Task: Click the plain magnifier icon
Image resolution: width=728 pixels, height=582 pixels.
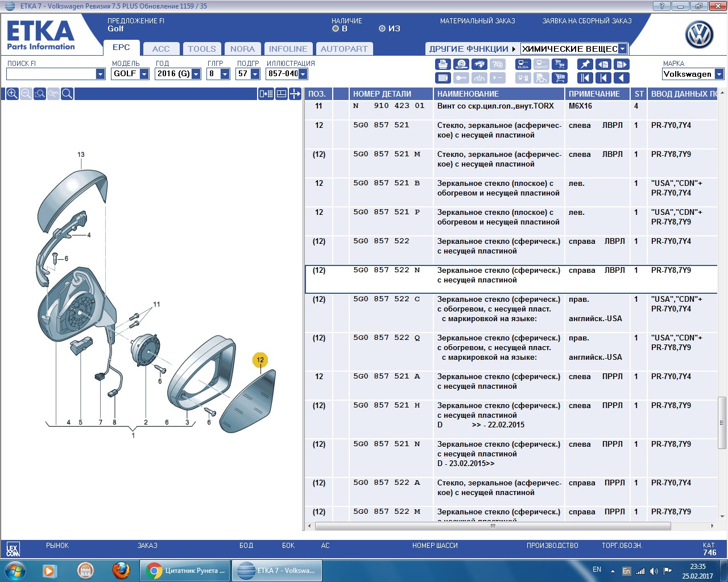Action: tap(67, 94)
